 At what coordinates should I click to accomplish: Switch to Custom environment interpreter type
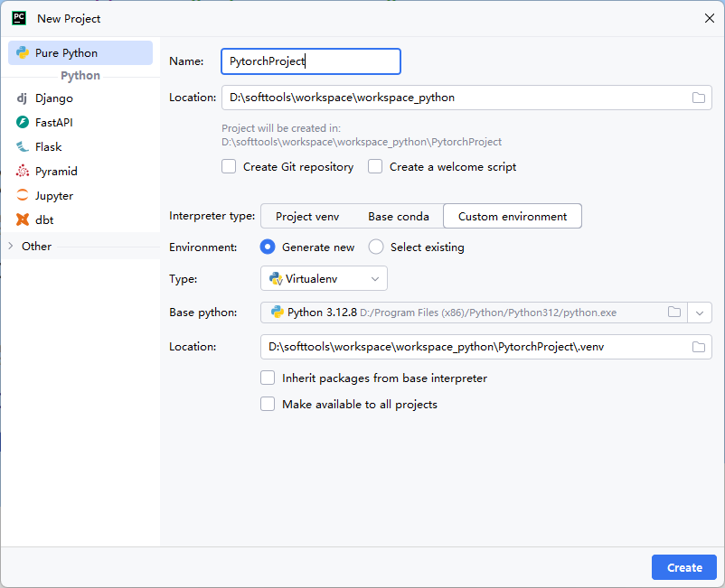point(513,216)
